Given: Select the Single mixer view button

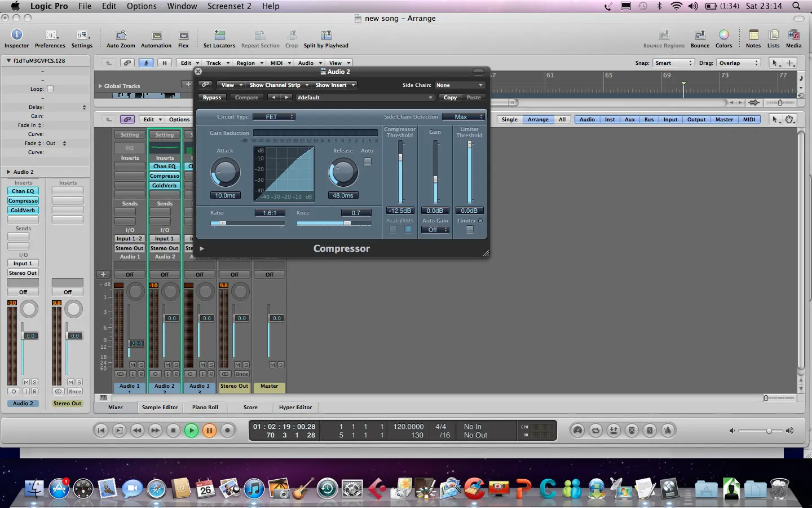Looking at the screenshot, I should pos(509,120).
